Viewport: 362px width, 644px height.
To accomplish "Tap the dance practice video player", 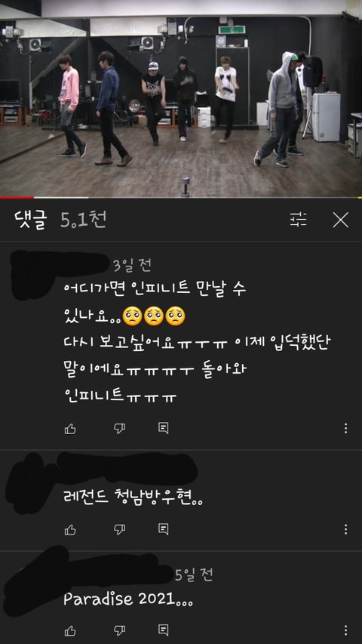I will tap(181, 99).
